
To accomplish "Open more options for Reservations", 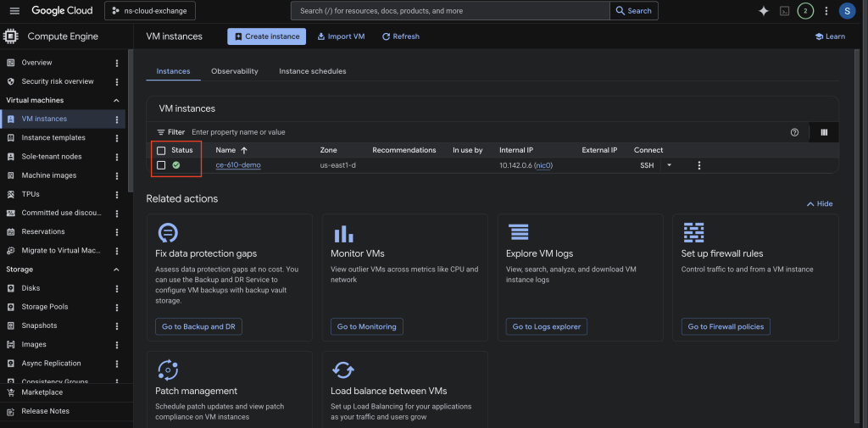I will coord(117,232).
